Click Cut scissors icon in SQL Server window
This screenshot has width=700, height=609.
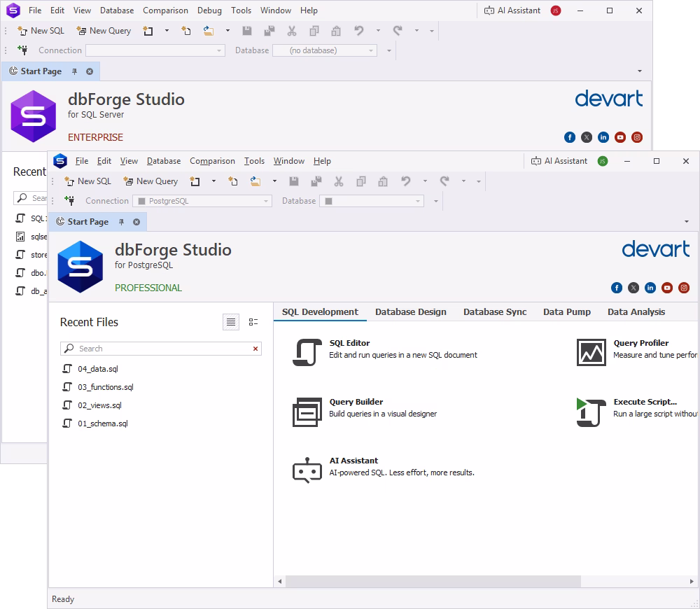[292, 31]
